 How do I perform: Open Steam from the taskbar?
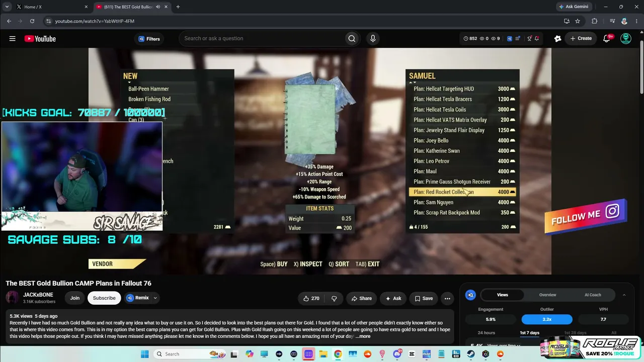pyautogui.click(x=471, y=354)
